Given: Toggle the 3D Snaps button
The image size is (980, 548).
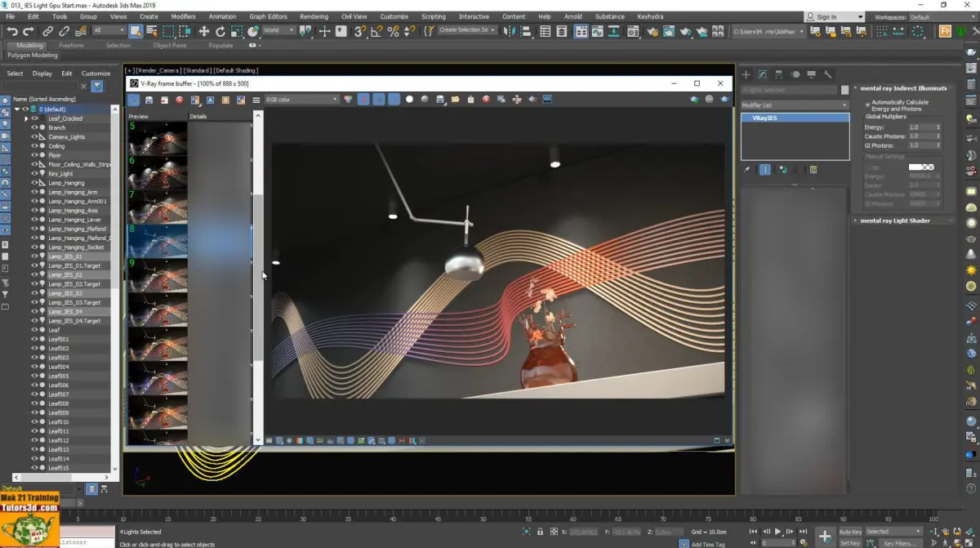Looking at the screenshot, I should pyautogui.click(x=360, y=31).
